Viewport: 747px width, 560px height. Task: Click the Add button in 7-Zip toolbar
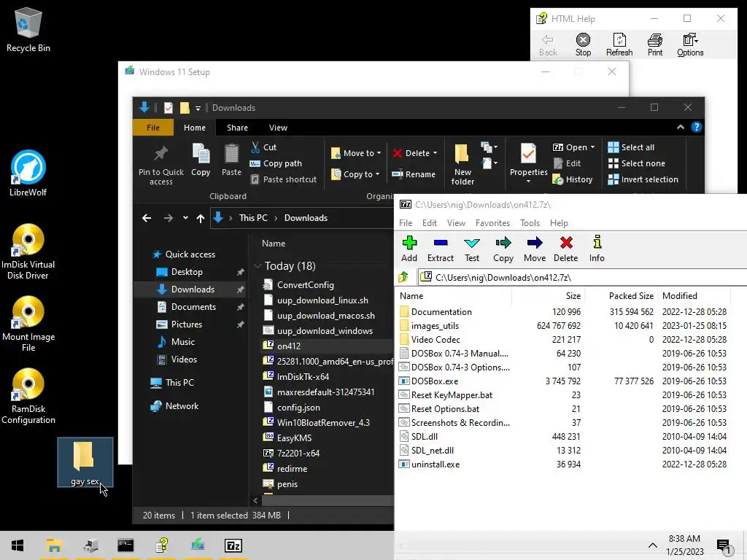pos(409,249)
